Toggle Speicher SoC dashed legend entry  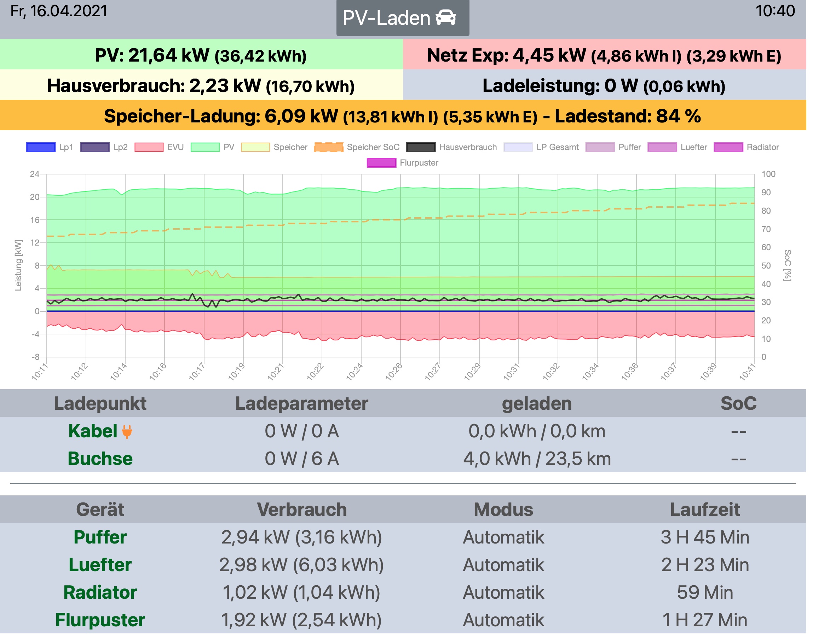(x=329, y=147)
